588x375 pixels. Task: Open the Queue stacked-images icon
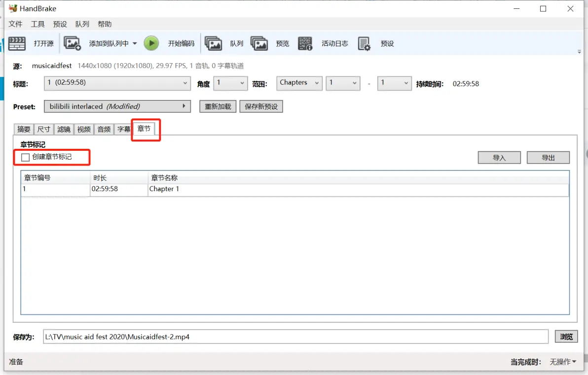pyautogui.click(x=214, y=43)
